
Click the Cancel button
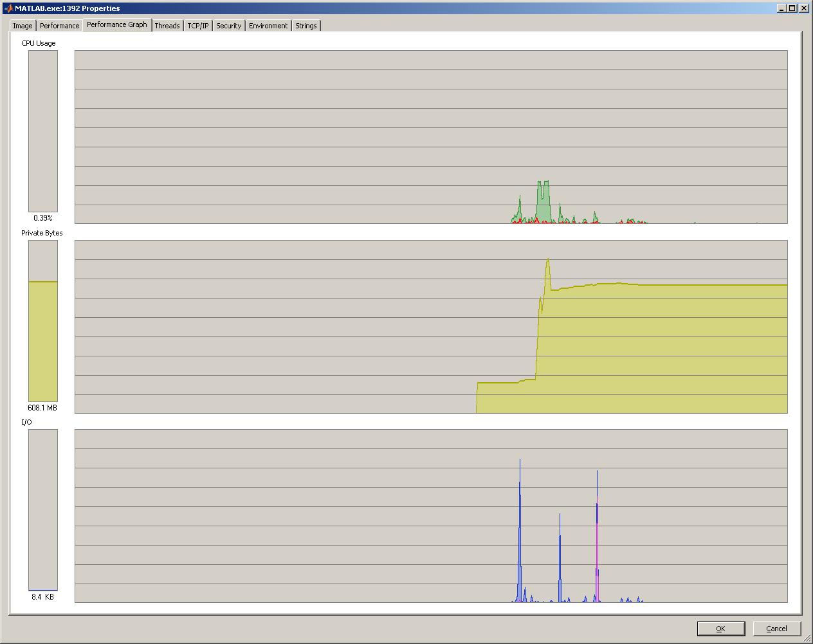(776, 629)
